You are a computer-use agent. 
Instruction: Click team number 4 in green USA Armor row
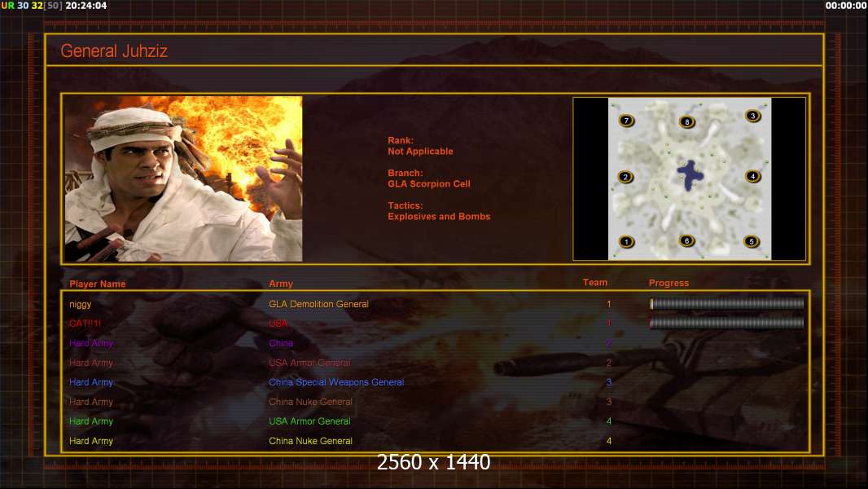tap(609, 421)
